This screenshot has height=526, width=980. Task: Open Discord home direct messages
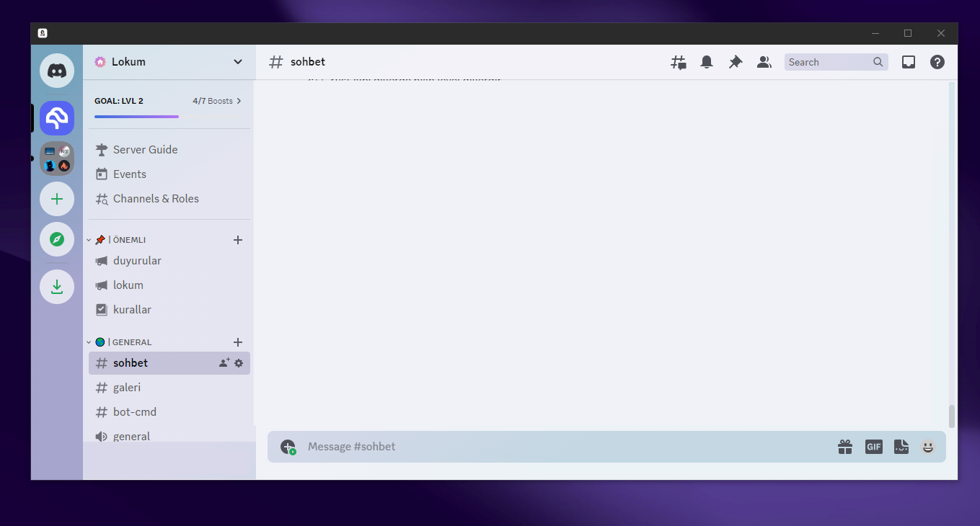coord(57,71)
